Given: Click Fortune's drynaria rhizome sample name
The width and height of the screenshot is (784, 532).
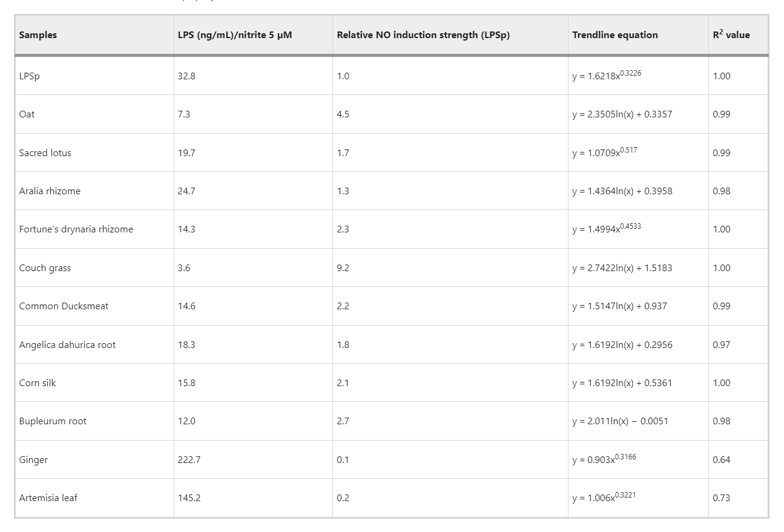Looking at the screenshot, I should [x=76, y=229].
